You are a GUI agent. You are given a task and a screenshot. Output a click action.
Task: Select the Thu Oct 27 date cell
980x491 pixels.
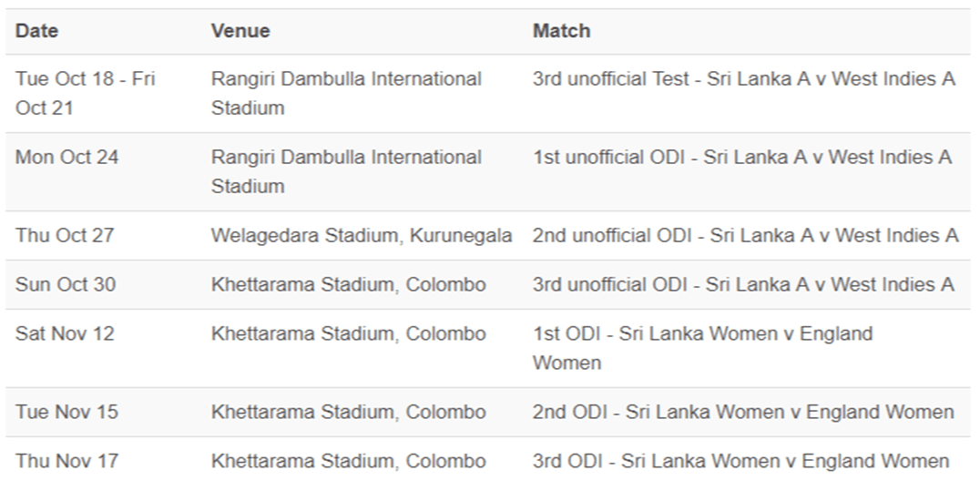(65, 235)
